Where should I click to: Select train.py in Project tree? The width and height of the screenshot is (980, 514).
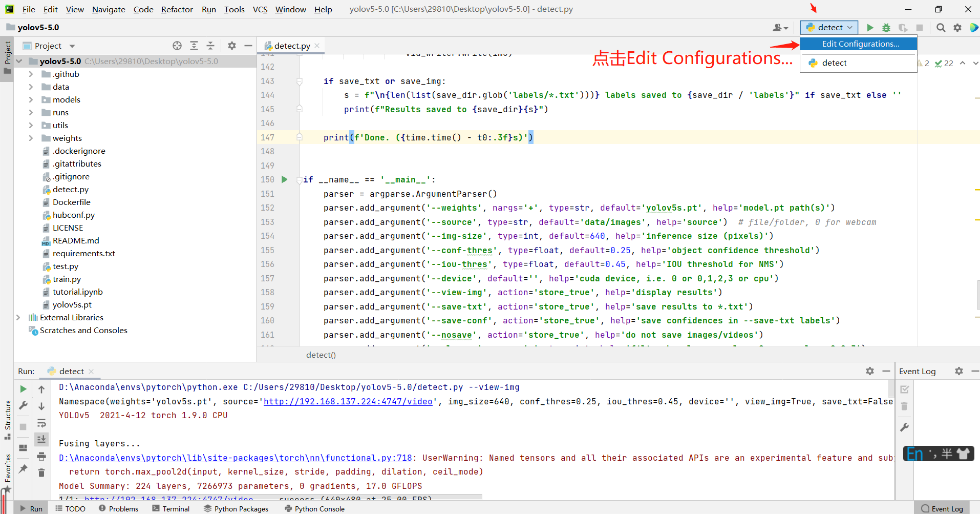[x=67, y=279]
